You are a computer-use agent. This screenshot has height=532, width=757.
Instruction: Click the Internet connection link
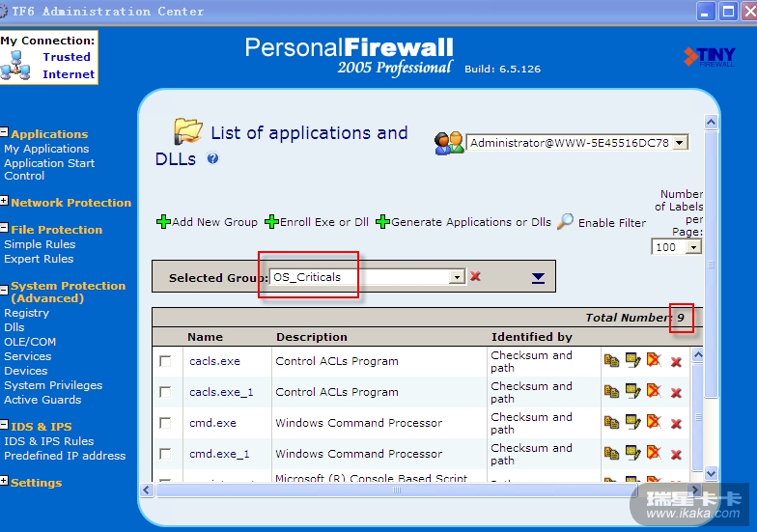69,74
